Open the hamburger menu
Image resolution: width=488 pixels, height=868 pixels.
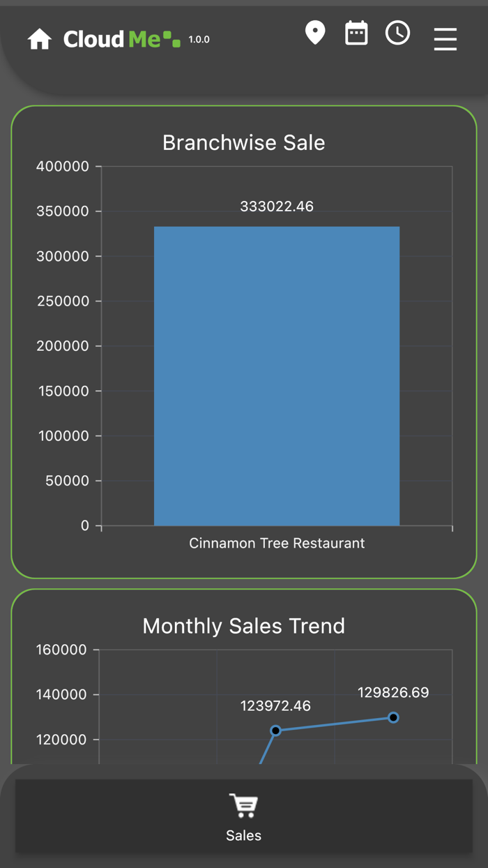point(445,39)
